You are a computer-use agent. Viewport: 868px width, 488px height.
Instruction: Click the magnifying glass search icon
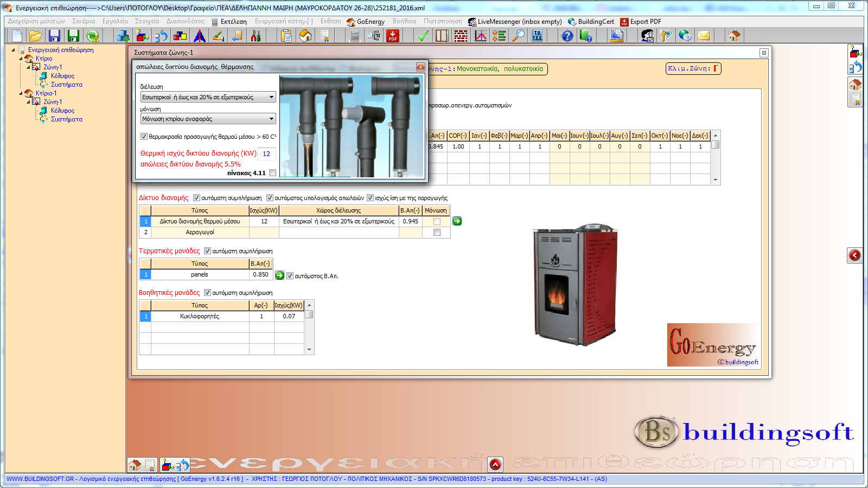pyautogui.click(x=519, y=36)
